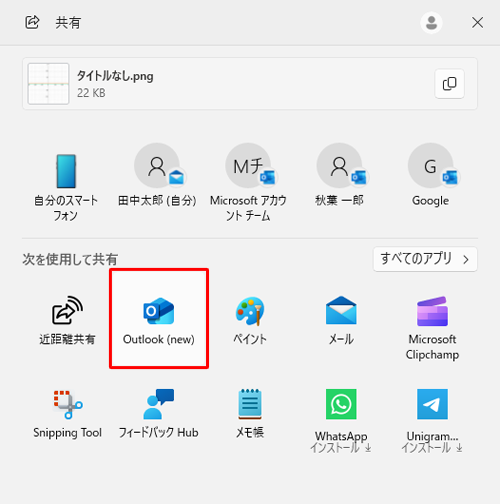
Task: Share with ペイント app
Action: click(250, 319)
